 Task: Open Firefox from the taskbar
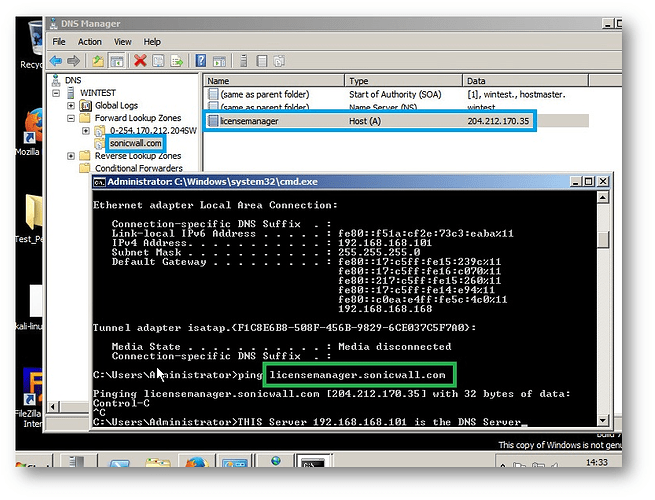click(195, 467)
